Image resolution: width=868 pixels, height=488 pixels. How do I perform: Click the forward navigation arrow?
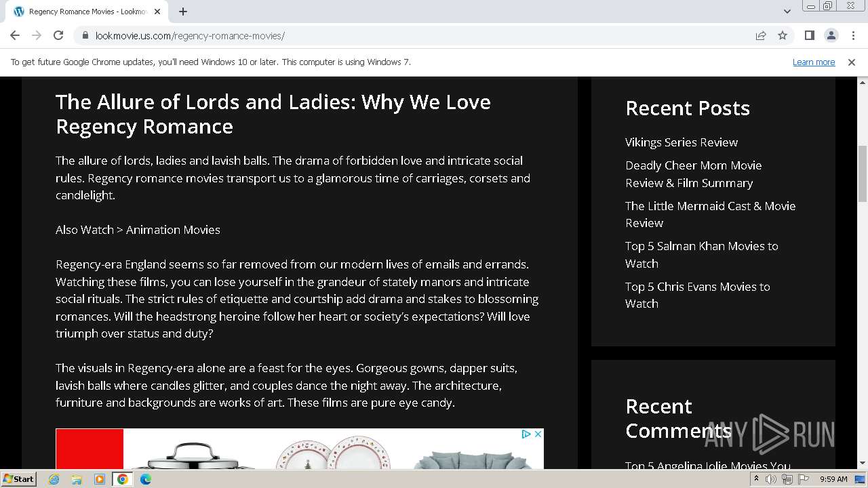[x=37, y=35]
